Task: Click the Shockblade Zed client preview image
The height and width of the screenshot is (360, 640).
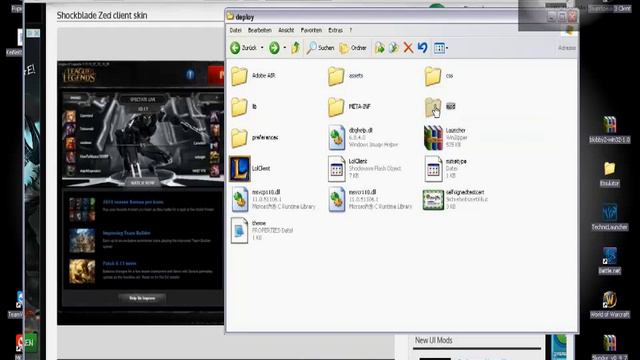Action: 140,193
